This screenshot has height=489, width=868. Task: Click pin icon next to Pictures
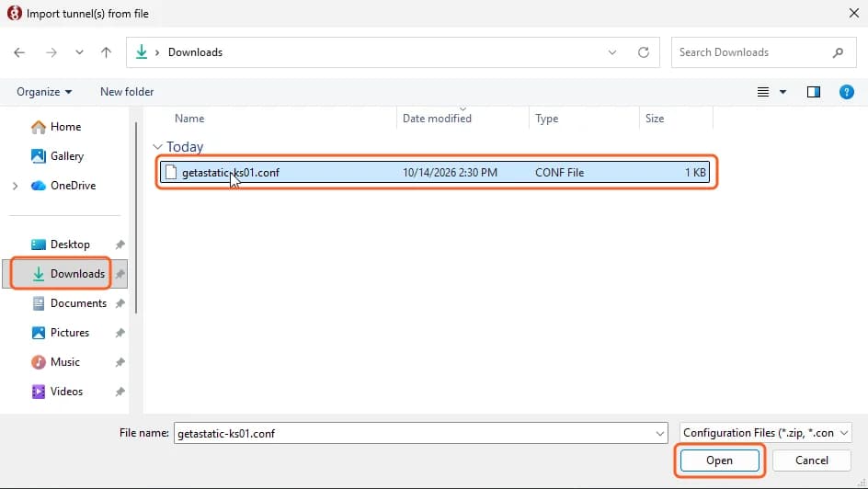pyautogui.click(x=120, y=333)
